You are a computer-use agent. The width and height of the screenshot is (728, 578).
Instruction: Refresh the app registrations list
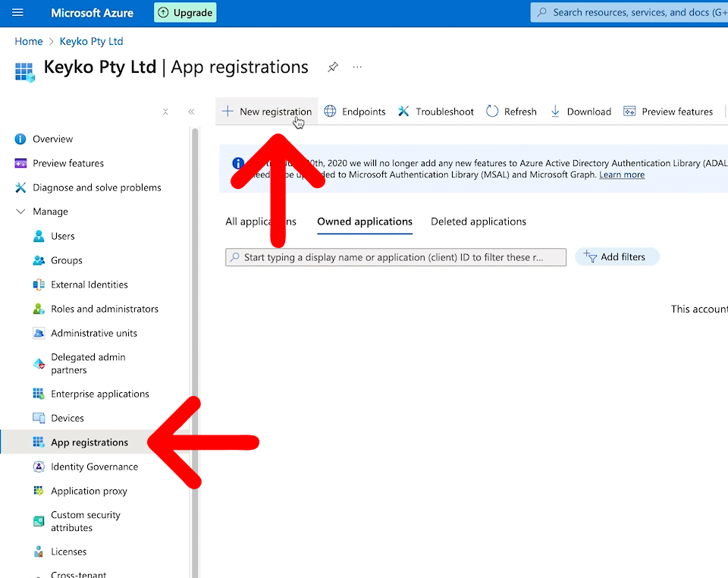tap(511, 111)
